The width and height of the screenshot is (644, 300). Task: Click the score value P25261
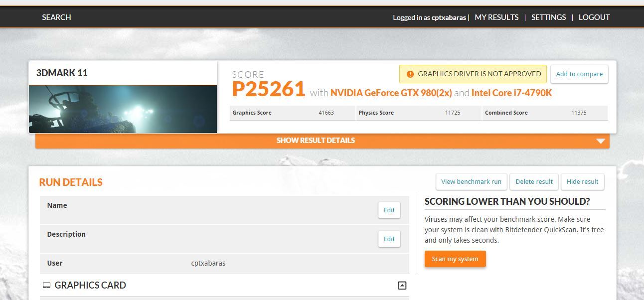(x=269, y=89)
